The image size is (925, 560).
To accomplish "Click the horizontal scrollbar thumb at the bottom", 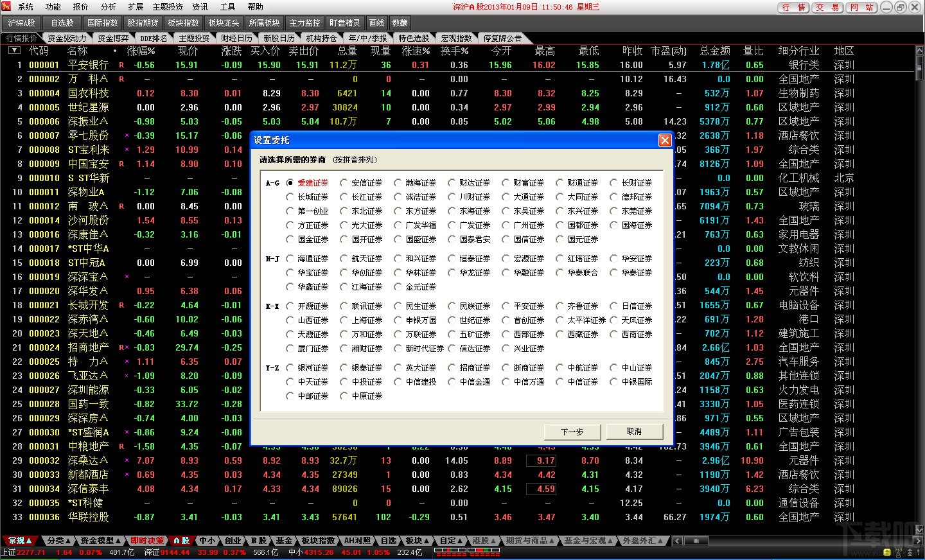I will [696, 541].
